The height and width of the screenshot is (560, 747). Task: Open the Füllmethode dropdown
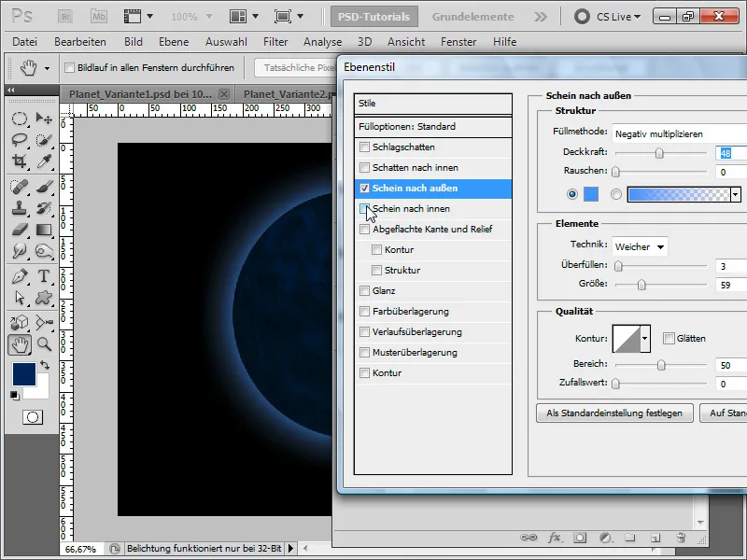680,133
